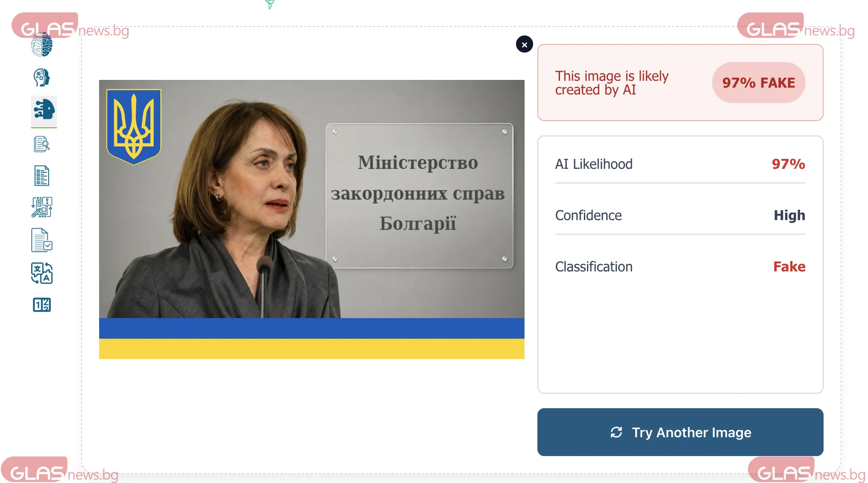The width and height of the screenshot is (868, 483).
Task: Open the checklist document tool icon
Action: point(42,176)
